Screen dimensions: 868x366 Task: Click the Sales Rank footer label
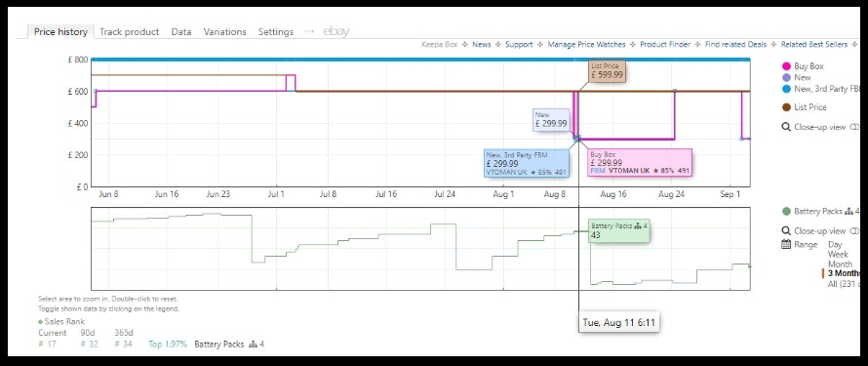click(64, 322)
